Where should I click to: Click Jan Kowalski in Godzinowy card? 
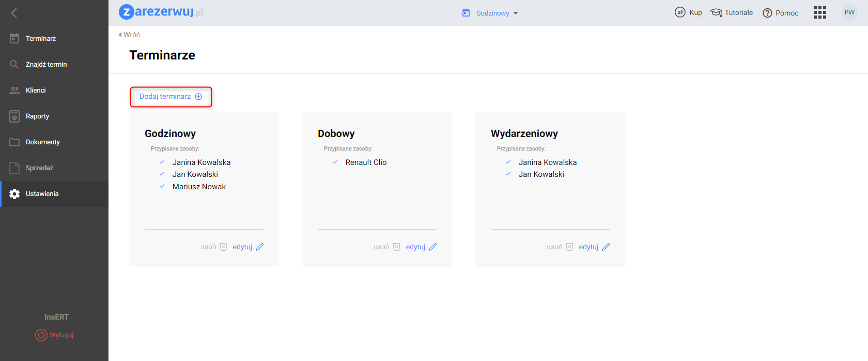195,174
